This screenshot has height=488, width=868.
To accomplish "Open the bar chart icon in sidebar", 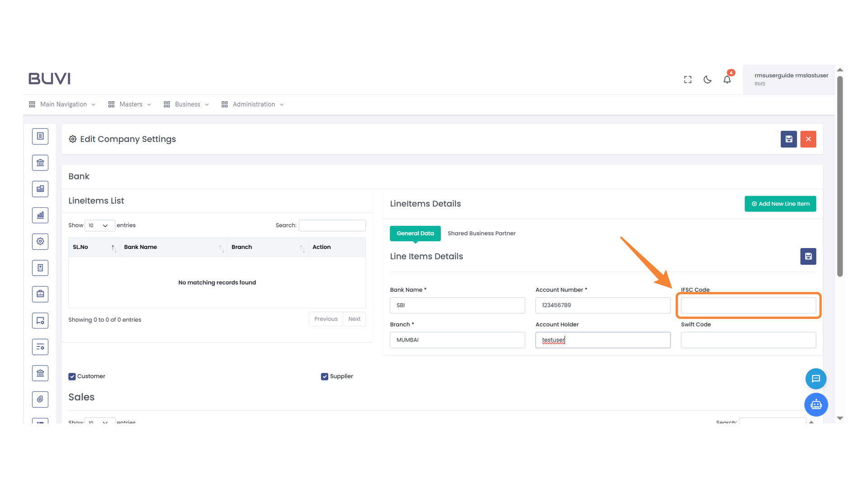I will pyautogui.click(x=40, y=215).
